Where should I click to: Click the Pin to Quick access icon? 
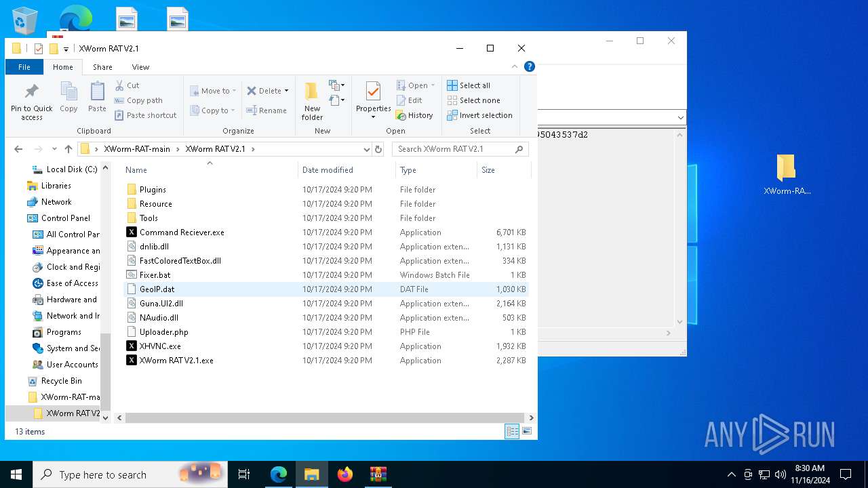point(31,102)
